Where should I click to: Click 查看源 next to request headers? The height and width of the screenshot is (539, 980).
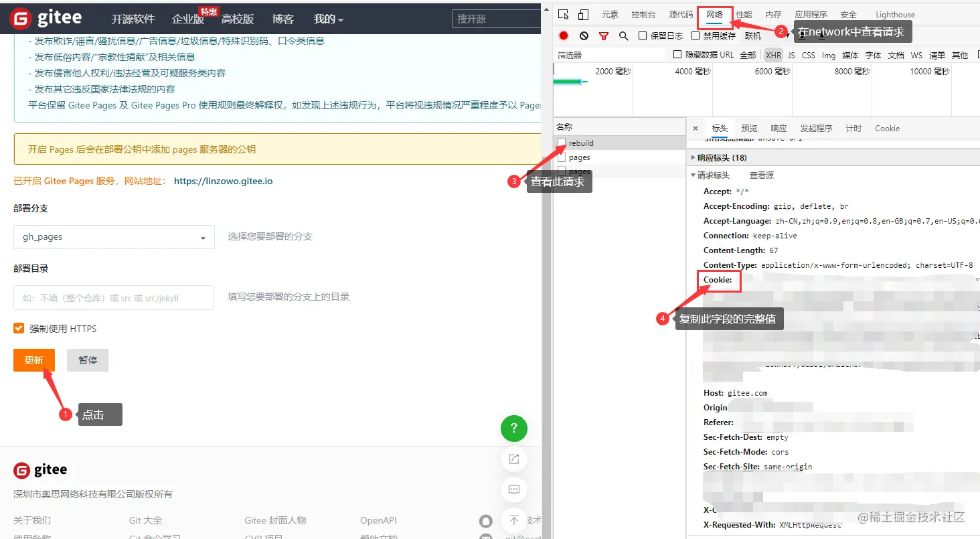click(x=762, y=175)
